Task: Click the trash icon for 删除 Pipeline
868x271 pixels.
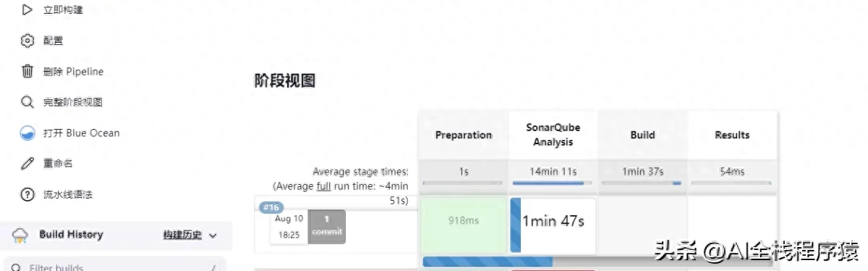Action: coord(27,71)
